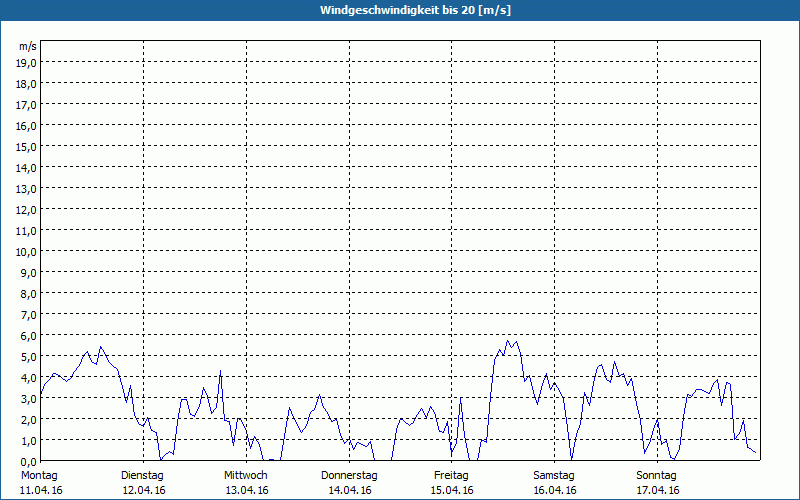Click the date label 16.04.16
This screenshot has width=800, height=500.
555,490
